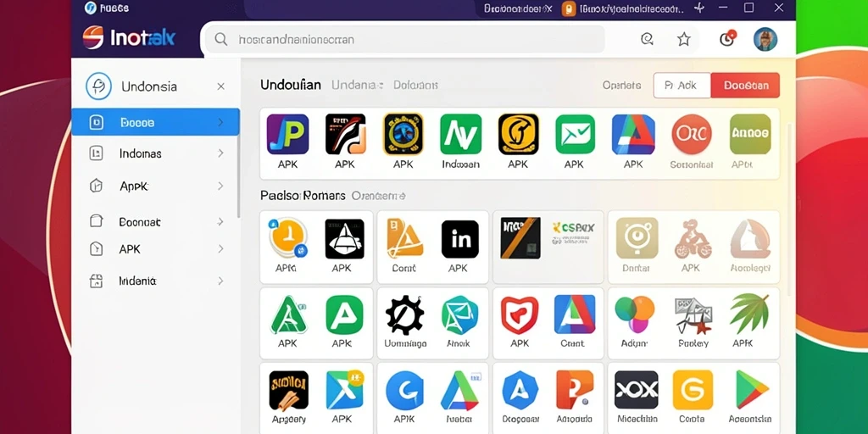The height and width of the screenshot is (434, 868).
Task: Click the white P Adk button
Action: tap(682, 86)
